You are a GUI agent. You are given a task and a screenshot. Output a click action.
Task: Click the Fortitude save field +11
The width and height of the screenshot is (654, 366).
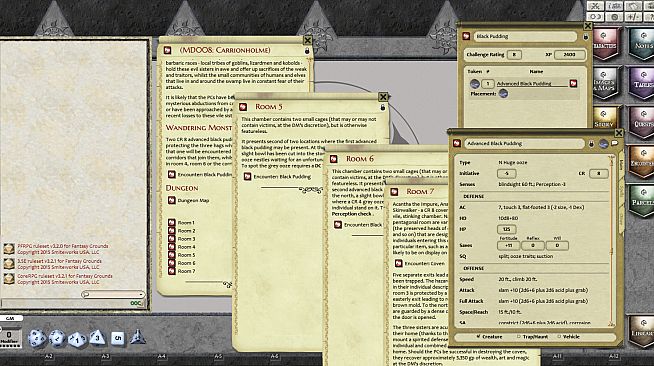[508, 246]
